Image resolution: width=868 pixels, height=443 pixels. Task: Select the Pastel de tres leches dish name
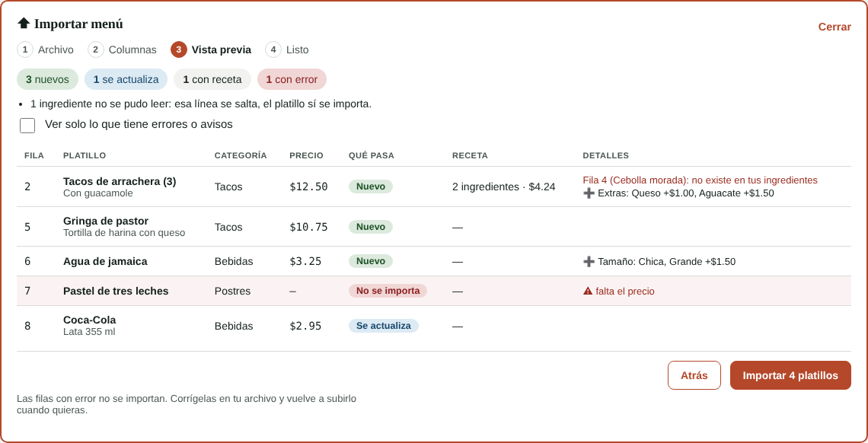click(x=116, y=291)
